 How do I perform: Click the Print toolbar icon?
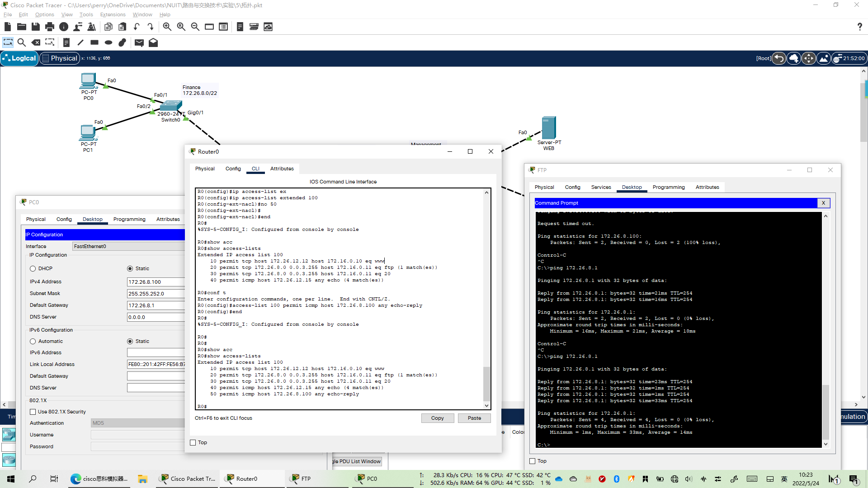click(50, 27)
